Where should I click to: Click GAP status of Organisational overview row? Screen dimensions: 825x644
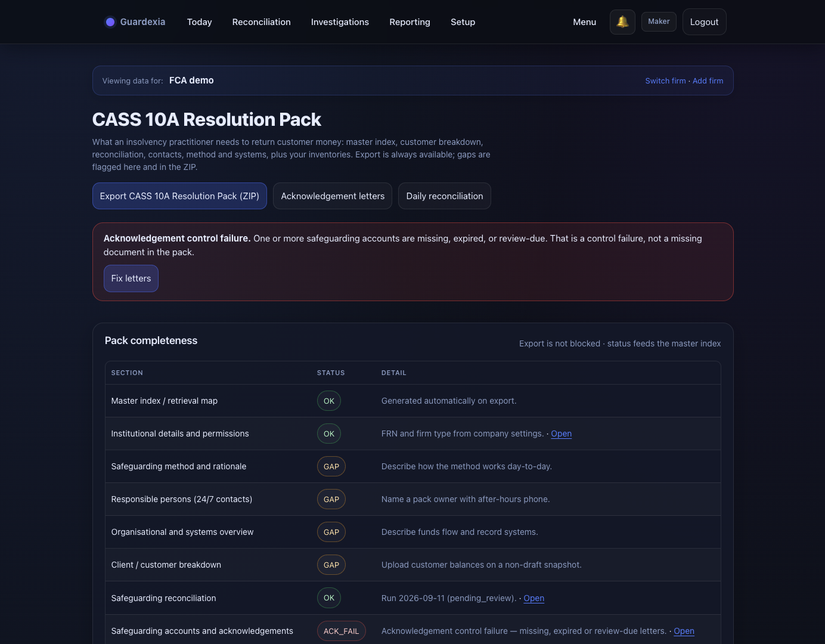pyautogui.click(x=331, y=532)
